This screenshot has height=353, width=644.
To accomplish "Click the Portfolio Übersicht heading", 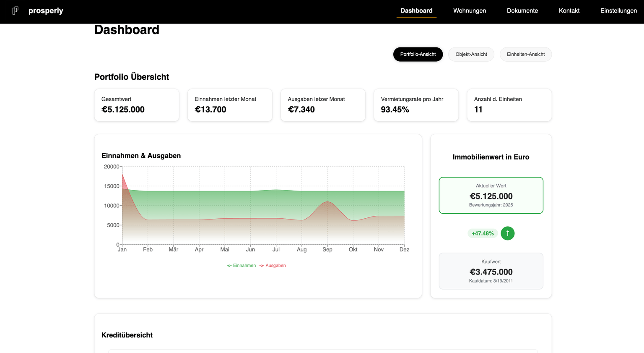I will click(132, 77).
